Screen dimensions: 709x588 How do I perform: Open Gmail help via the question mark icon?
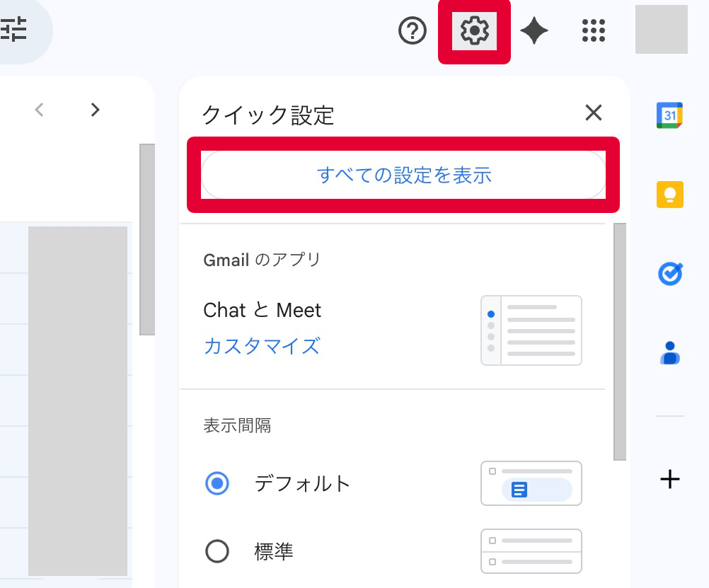(412, 30)
